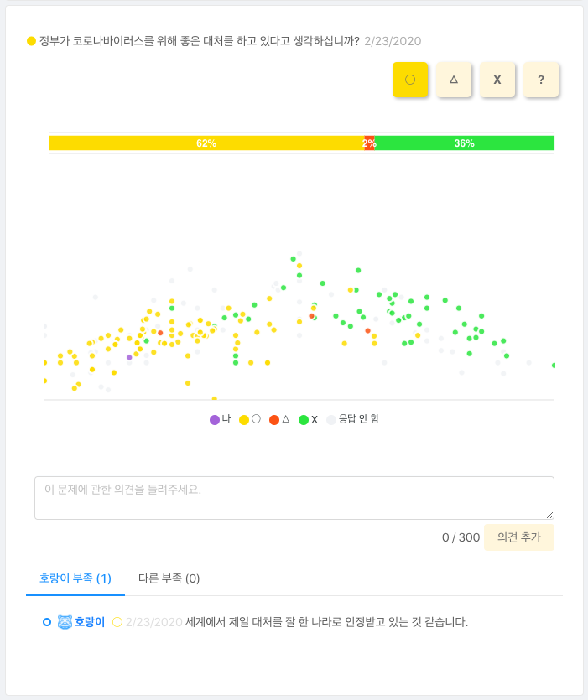Vote with the X answer button
This screenshot has height=700, width=588.
click(497, 80)
